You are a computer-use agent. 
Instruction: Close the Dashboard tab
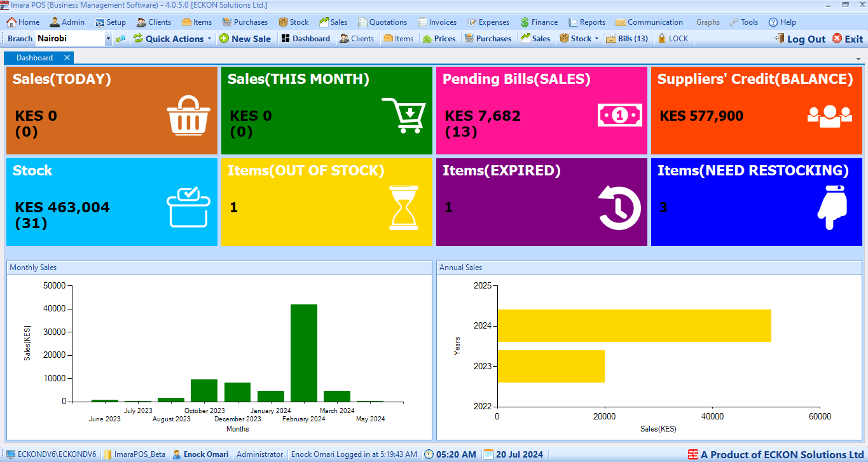67,58
